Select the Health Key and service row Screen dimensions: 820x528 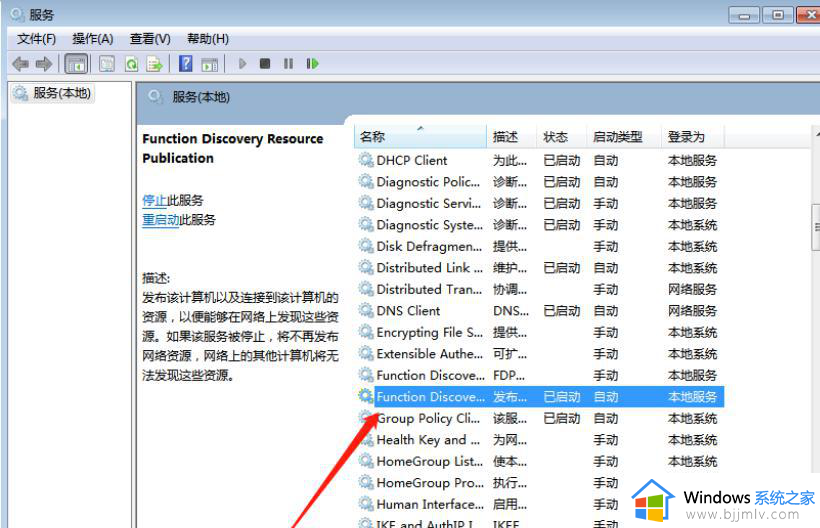coord(540,440)
